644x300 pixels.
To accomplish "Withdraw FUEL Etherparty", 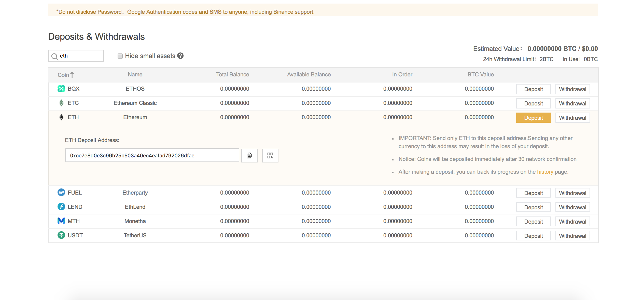I will click(573, 193).
